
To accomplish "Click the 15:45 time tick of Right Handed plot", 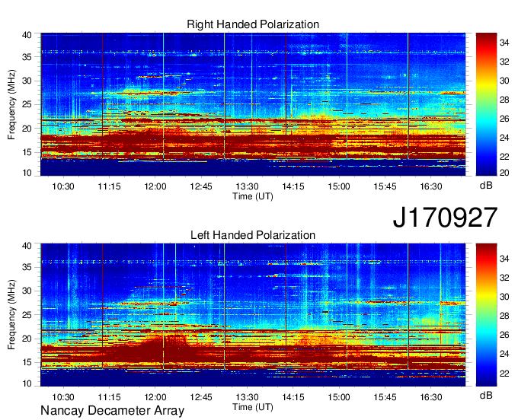I will [385, 186].
